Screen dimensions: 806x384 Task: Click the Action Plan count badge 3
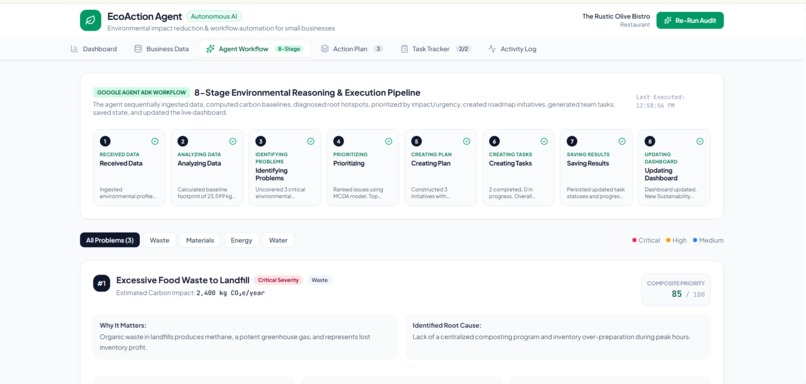pos(378,49)
